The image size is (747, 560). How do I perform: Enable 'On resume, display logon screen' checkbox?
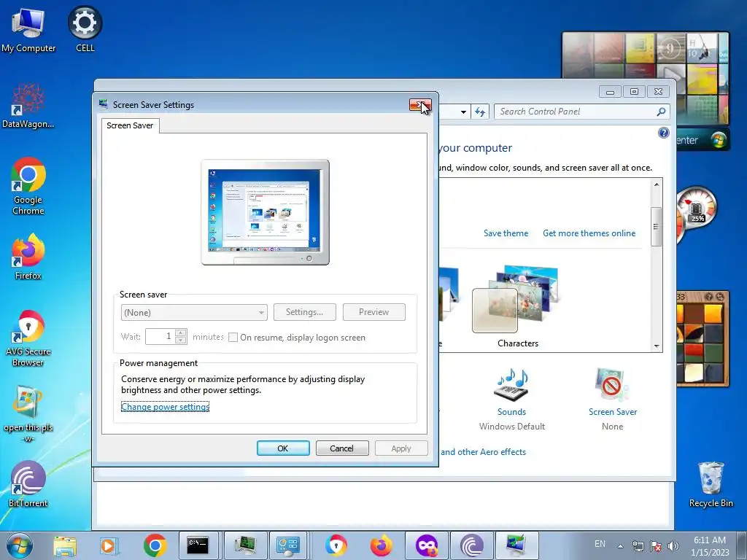coord(233,337)
